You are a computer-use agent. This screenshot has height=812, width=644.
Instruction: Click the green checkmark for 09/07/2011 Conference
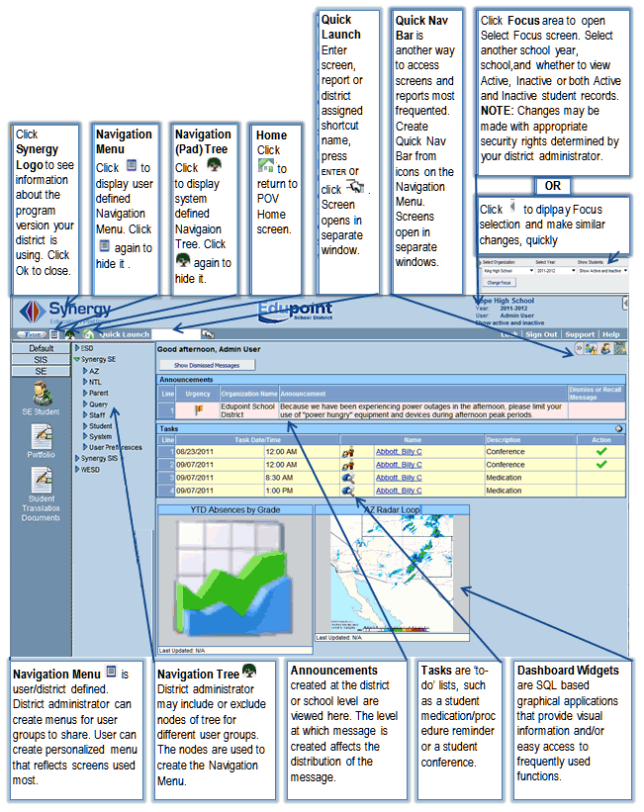(x=601, y=465)
